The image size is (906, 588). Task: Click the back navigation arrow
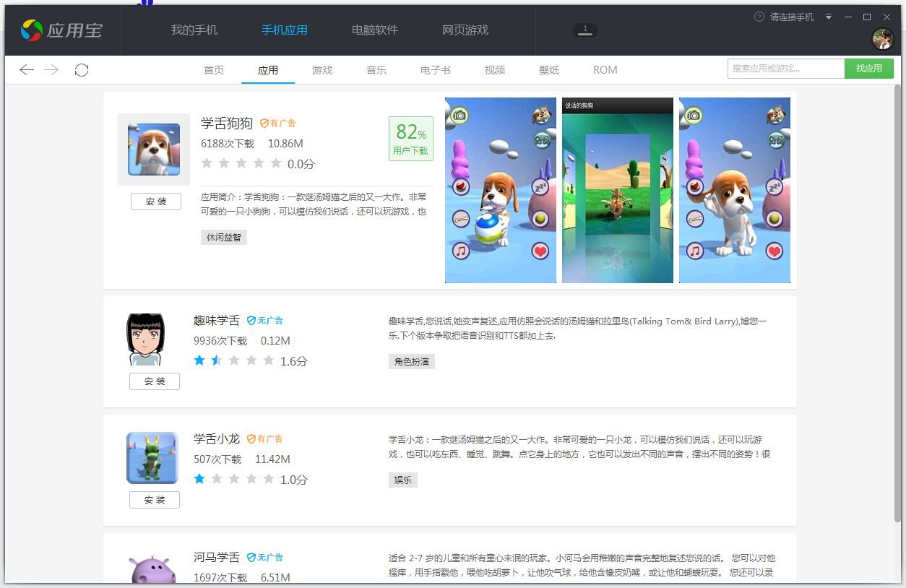26,69
